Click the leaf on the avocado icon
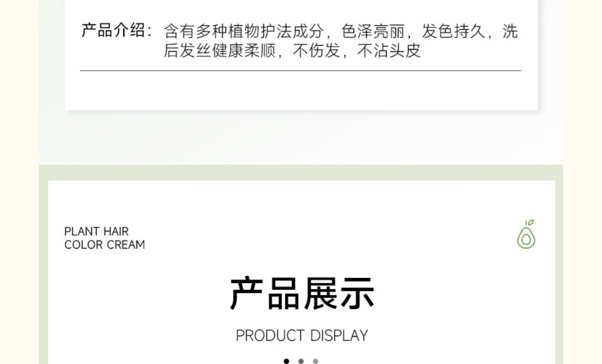Viewport: 602px width, 364px height. coord(530,222)
